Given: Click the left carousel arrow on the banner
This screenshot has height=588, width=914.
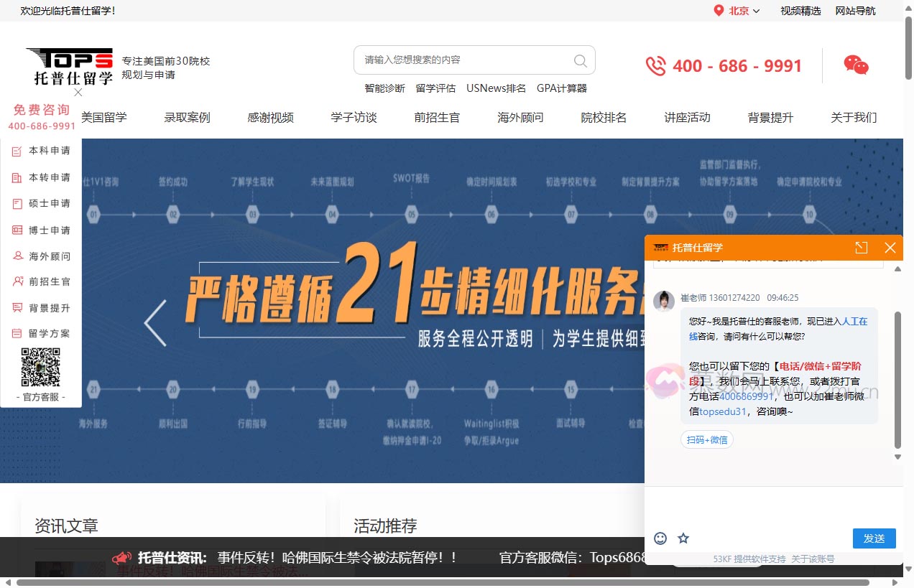Looking at the screenshot, I should tap(155, 322).
